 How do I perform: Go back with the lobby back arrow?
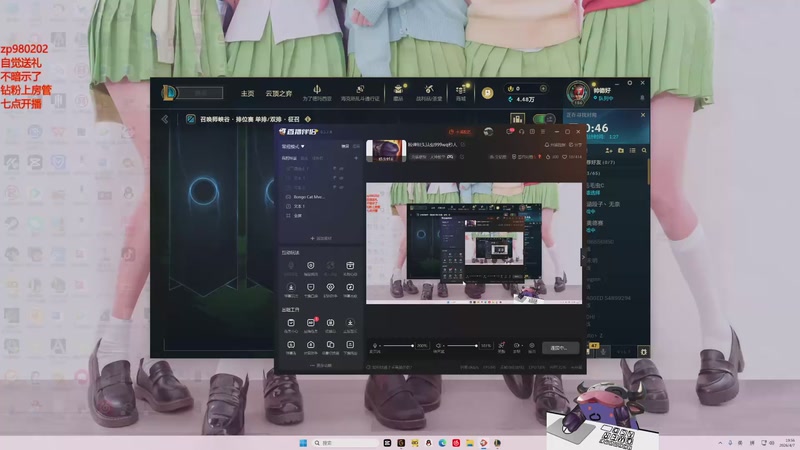point(165,119)
